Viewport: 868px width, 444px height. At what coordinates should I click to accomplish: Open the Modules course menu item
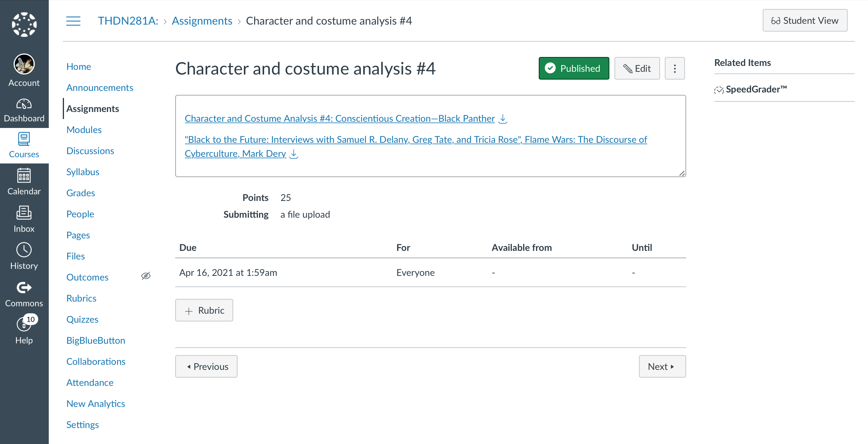pyautogui.click(x=84, y=130)
